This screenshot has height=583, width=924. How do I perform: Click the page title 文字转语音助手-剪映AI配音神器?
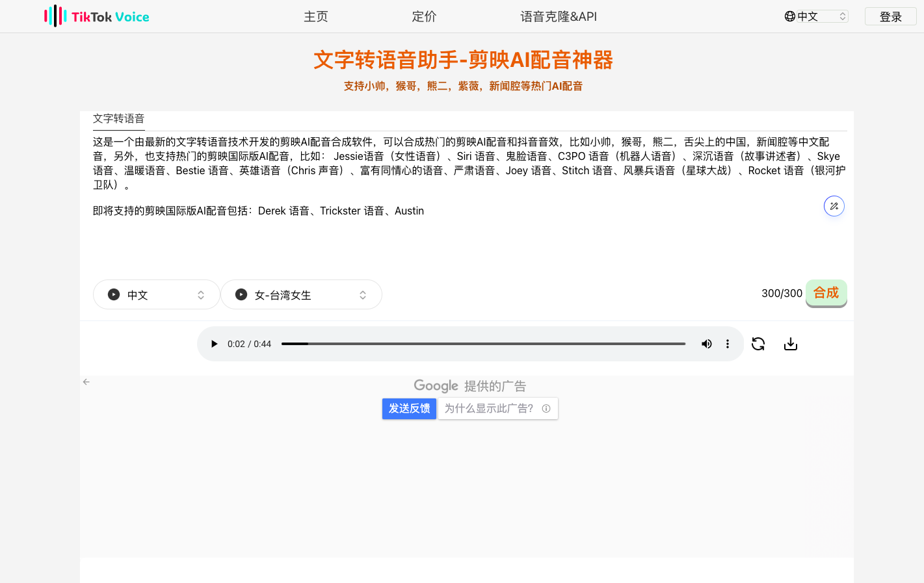coord(463,60)
